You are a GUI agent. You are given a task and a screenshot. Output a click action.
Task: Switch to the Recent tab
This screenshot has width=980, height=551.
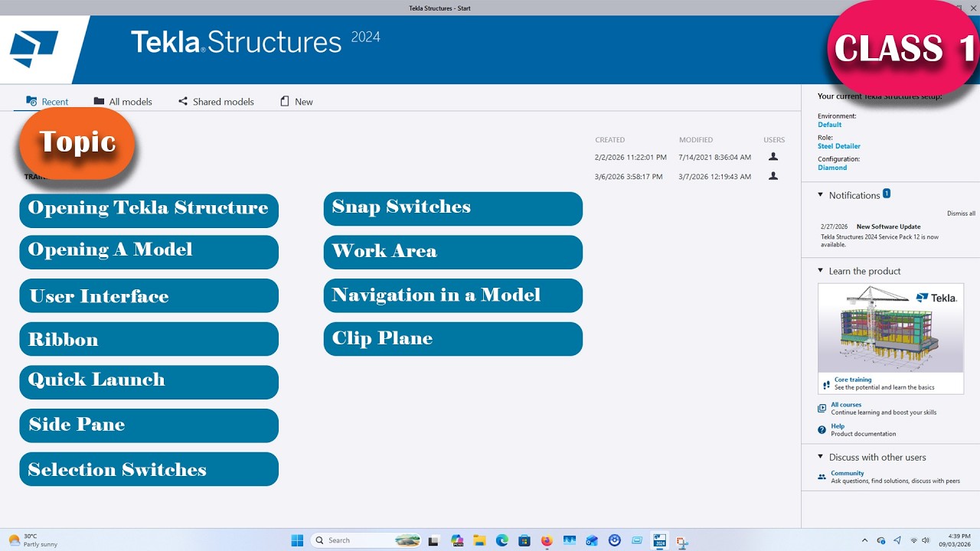point(47,102)
